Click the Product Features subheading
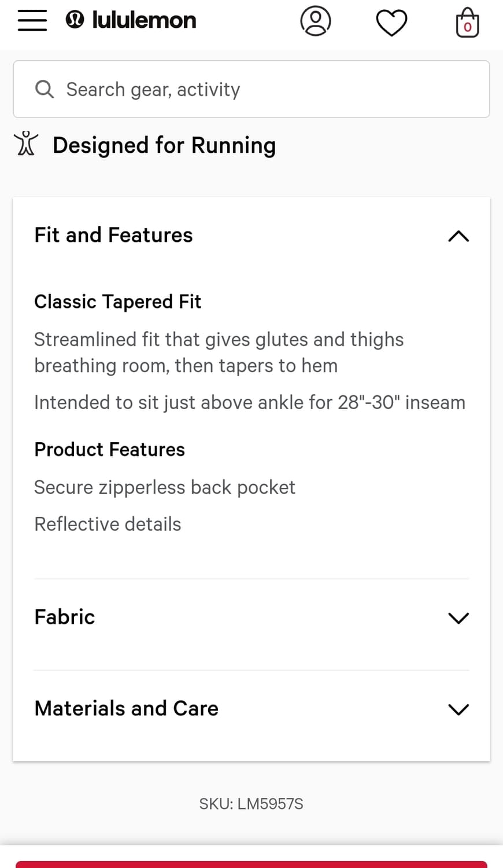 [109, 450]
